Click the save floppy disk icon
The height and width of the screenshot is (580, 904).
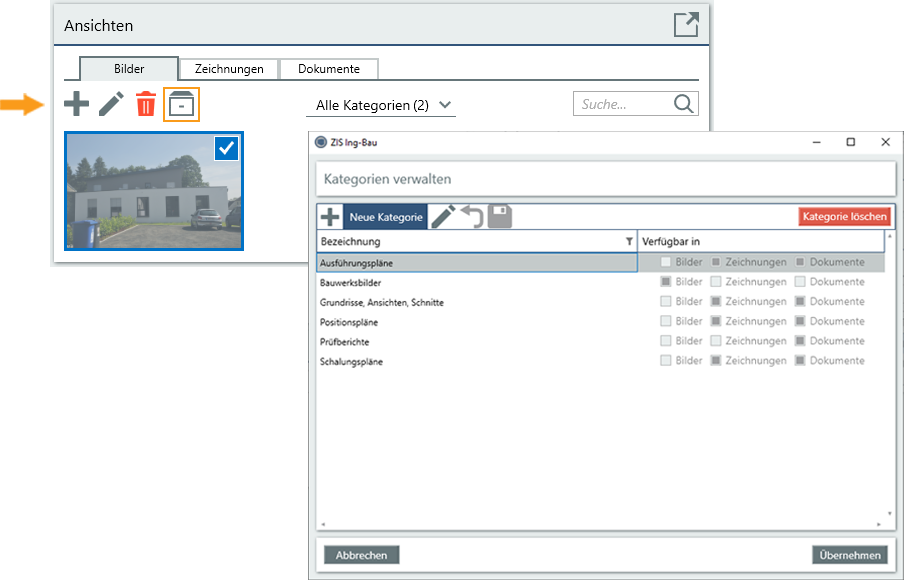pos(500,216)
